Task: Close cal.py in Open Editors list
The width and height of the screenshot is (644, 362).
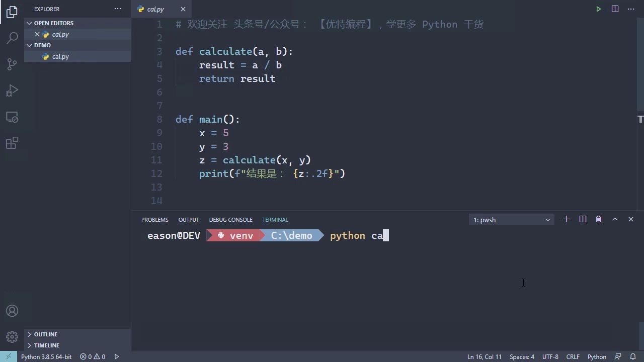Action: (37, 34)
